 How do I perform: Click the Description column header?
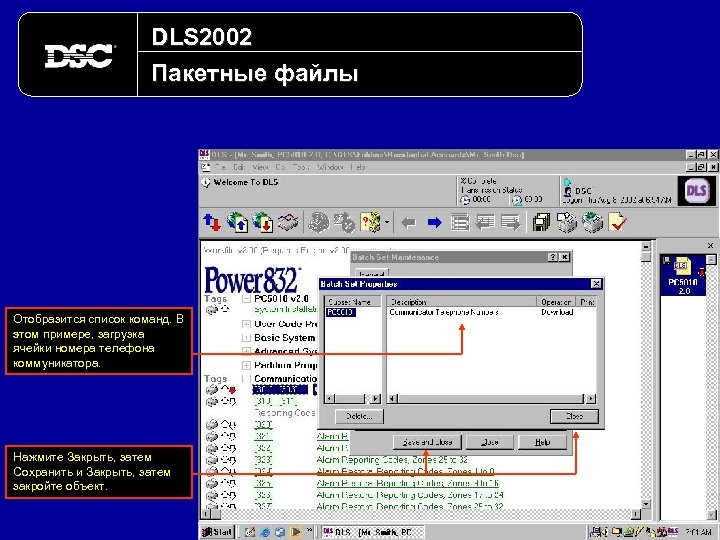461,302
